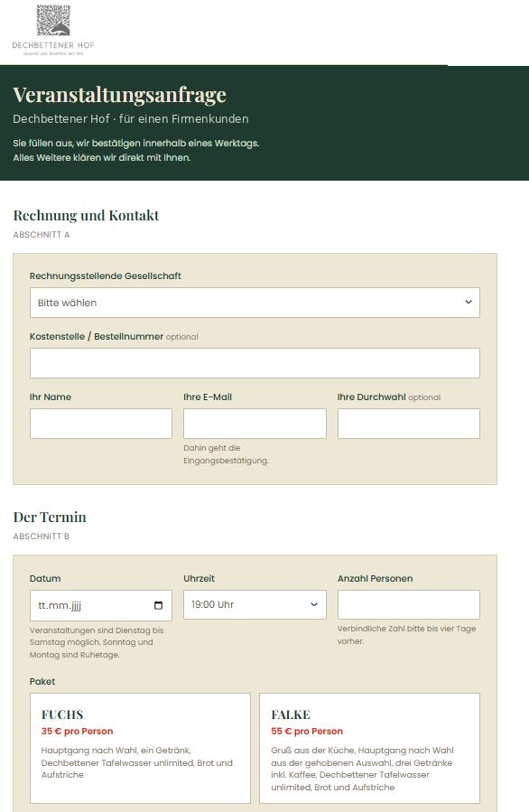
Task: Click the Ihre E-Mail input field
Action: [x=255, y=424]
